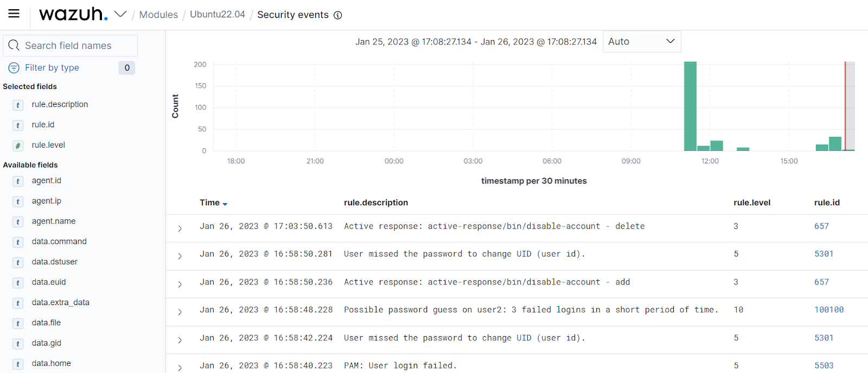Click the Filter by type icon

pos(14,68)
